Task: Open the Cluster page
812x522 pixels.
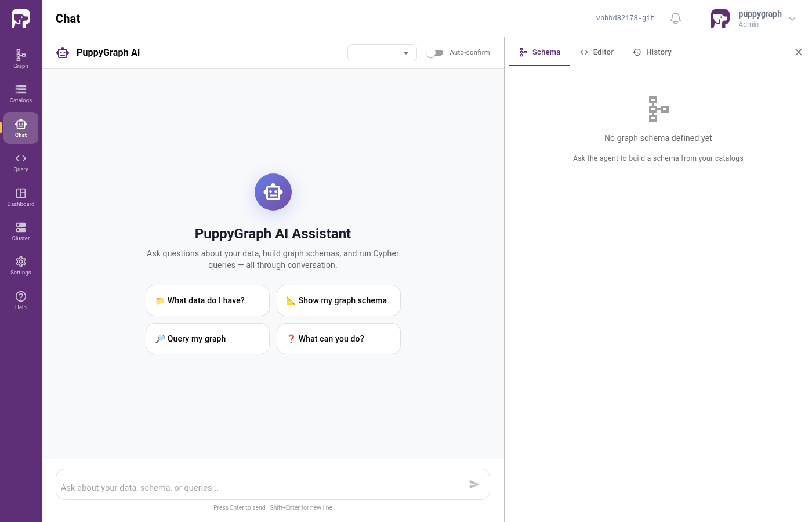Action: pyautogui.click(x=21, y=231)
